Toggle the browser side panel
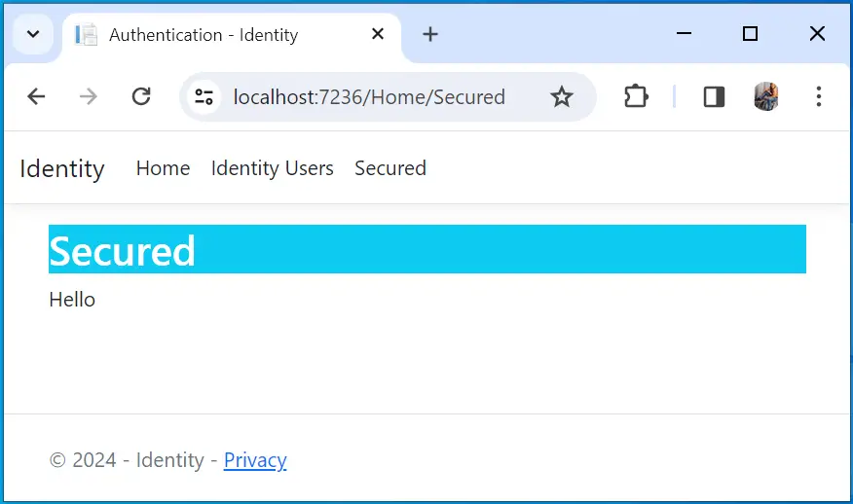853x504 pixels. pos(714,96)
